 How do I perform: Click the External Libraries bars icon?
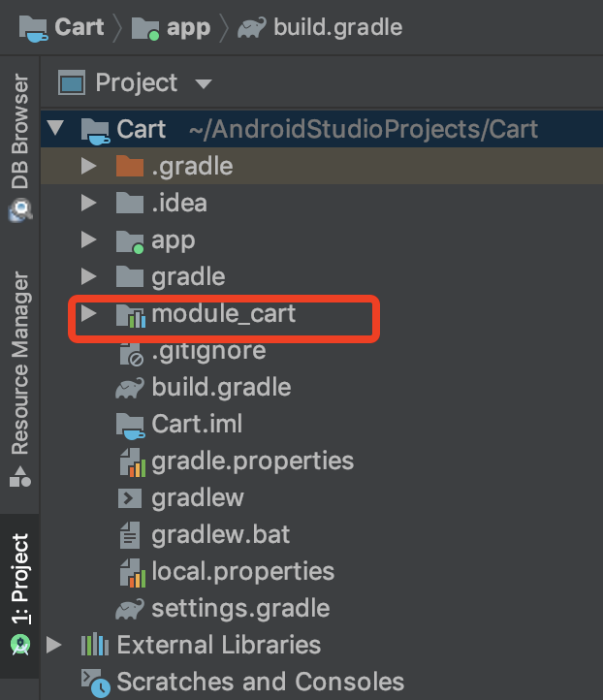[95, 645]
